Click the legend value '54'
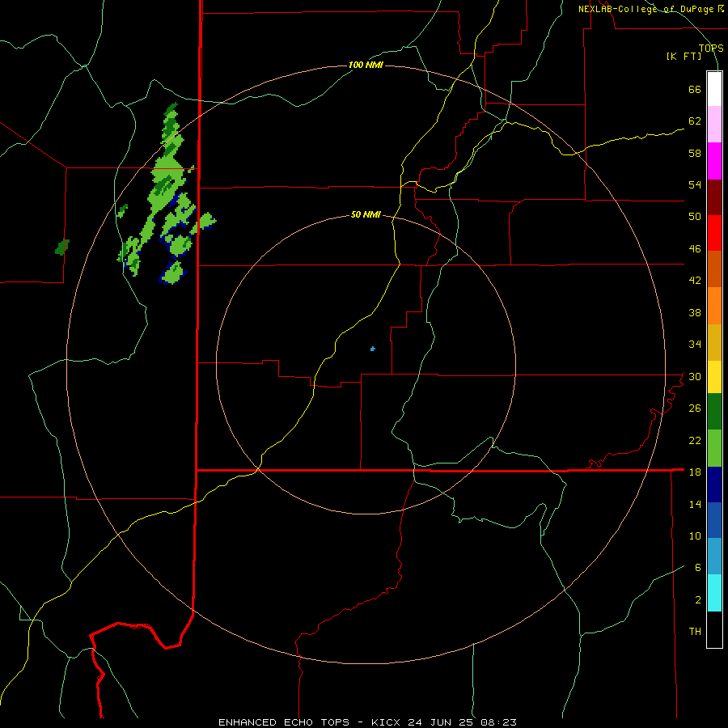 (695, 184)
